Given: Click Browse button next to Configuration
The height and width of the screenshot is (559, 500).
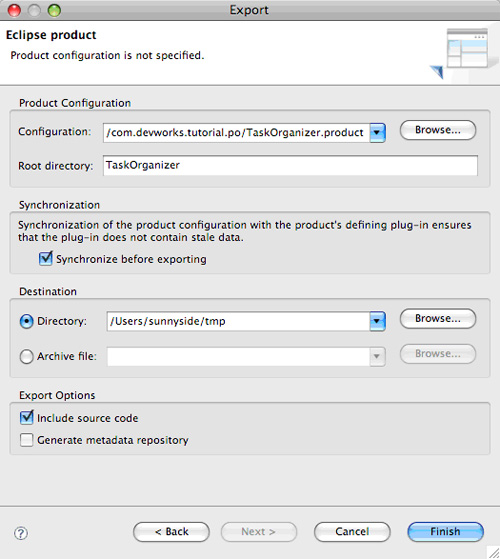Looking at the screenshot, I should 438,130.
